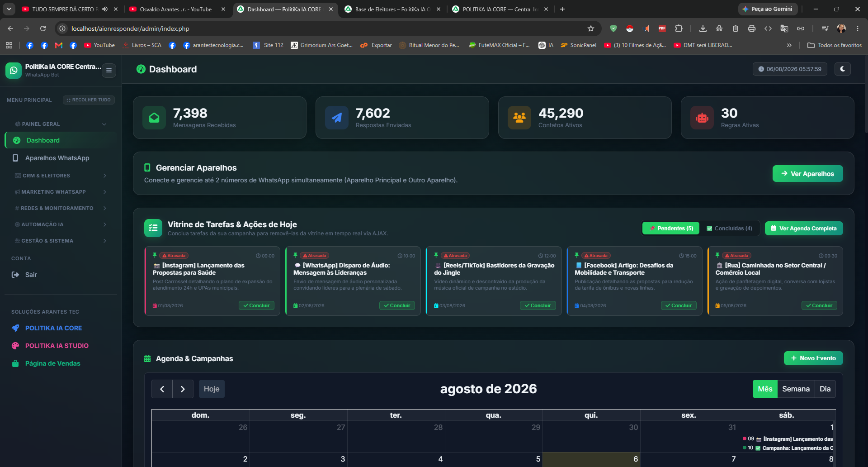Click the Regras Ativas robot icon

702,118
